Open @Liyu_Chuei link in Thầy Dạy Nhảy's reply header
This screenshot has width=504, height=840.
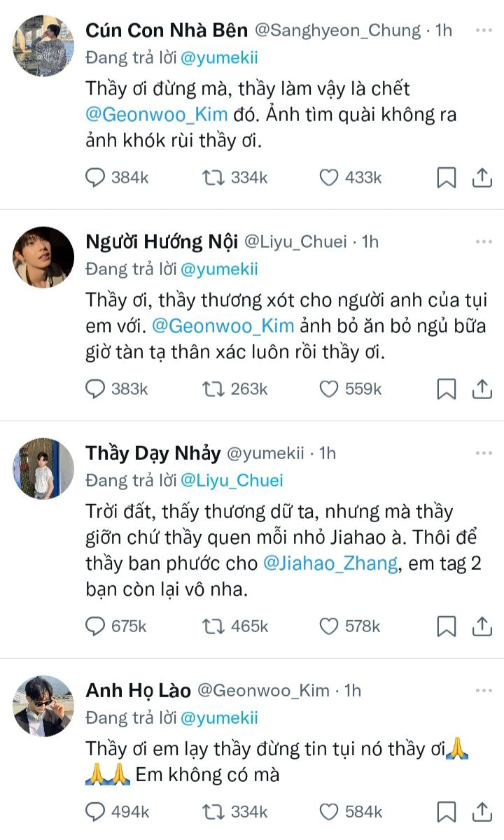coord(232,480)
